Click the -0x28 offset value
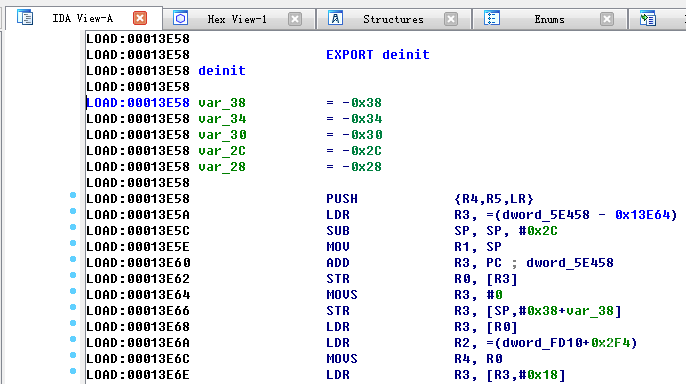Image resolution: width=686 pixels, height=384 pixels. tap(362, 167)
